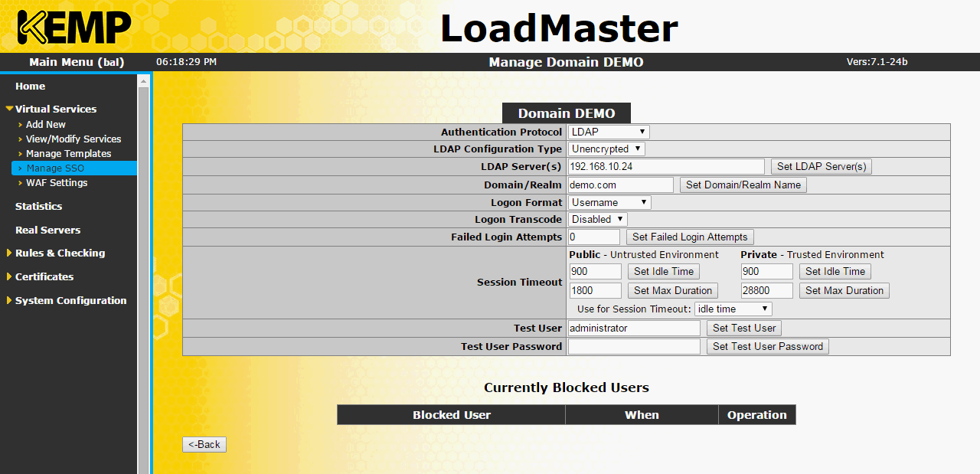Select Manage SSO in sidebar
This screenshot has width=980, height=474.
74,168
